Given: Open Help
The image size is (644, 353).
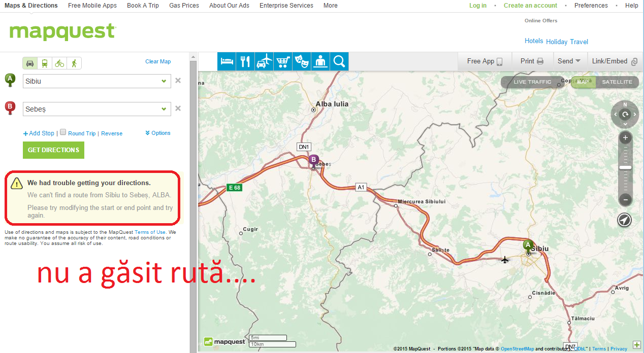Looking at the screenshot, I should 632,6.
